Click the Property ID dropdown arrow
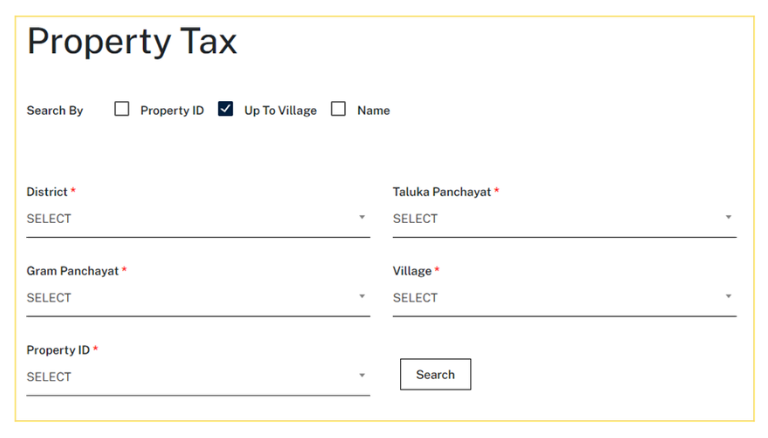This screenshot has height=438, width=768. (362, 376)
